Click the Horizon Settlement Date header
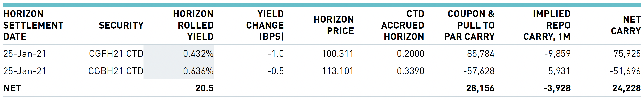 33,25
